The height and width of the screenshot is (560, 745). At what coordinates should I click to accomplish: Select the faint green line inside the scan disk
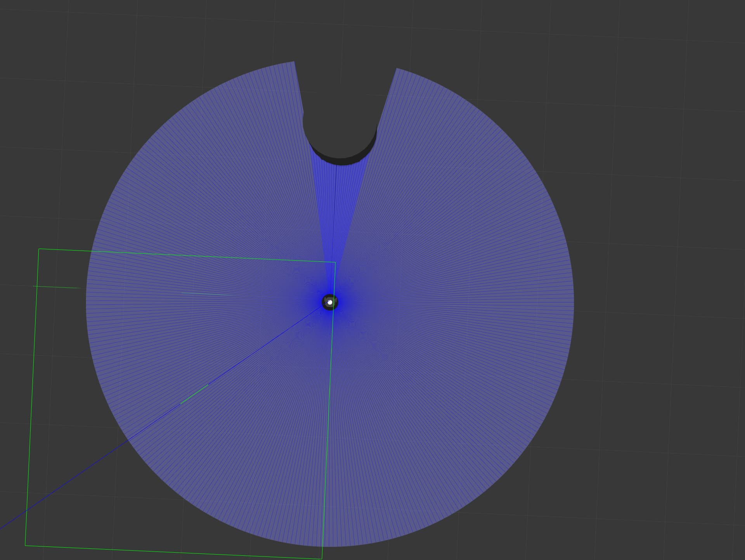click(x=206, y=294)
